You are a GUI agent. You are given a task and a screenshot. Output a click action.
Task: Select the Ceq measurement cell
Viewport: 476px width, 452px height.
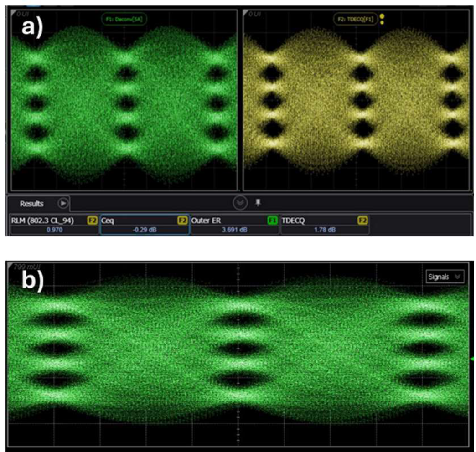(x=145, y=225)
